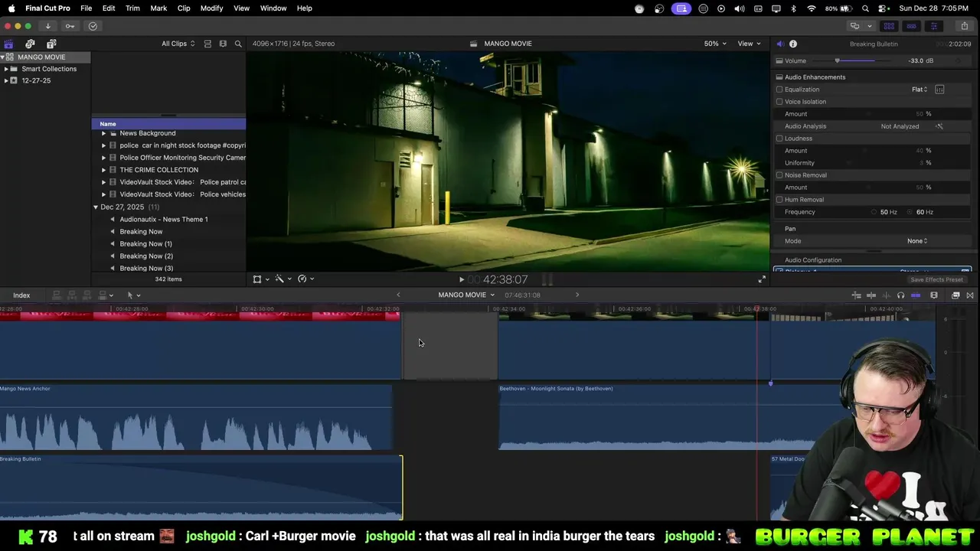Open Pan Mode None dropdown

(x=917, y=241)
